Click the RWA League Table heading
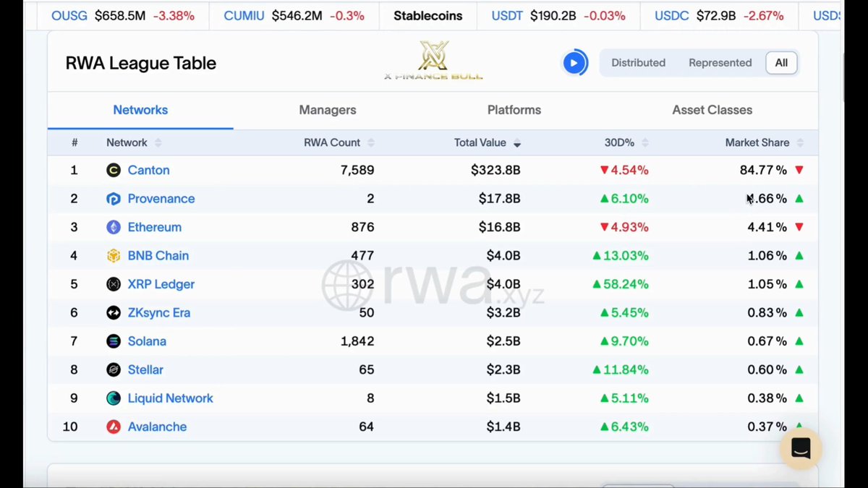 pyautogui.click(x=141, y=63)
